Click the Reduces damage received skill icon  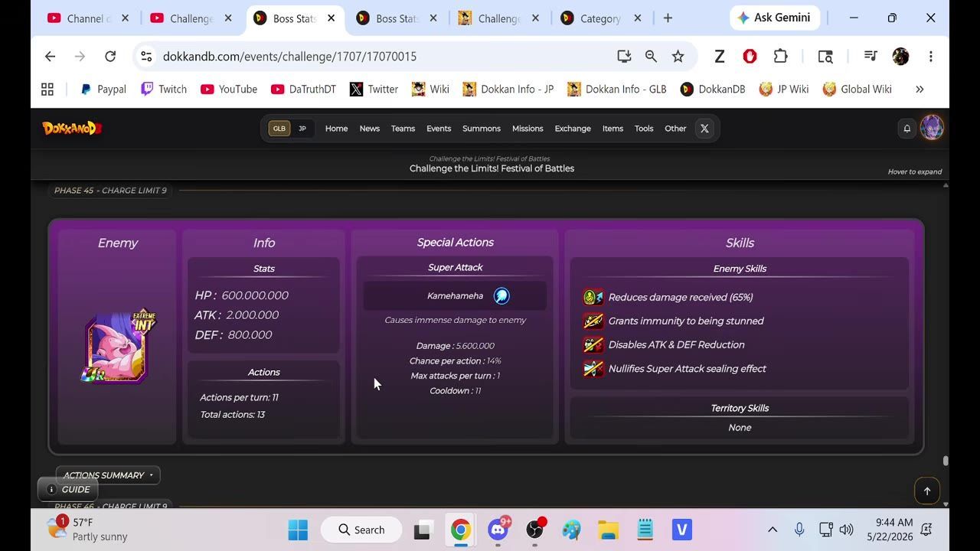[593, 297]
